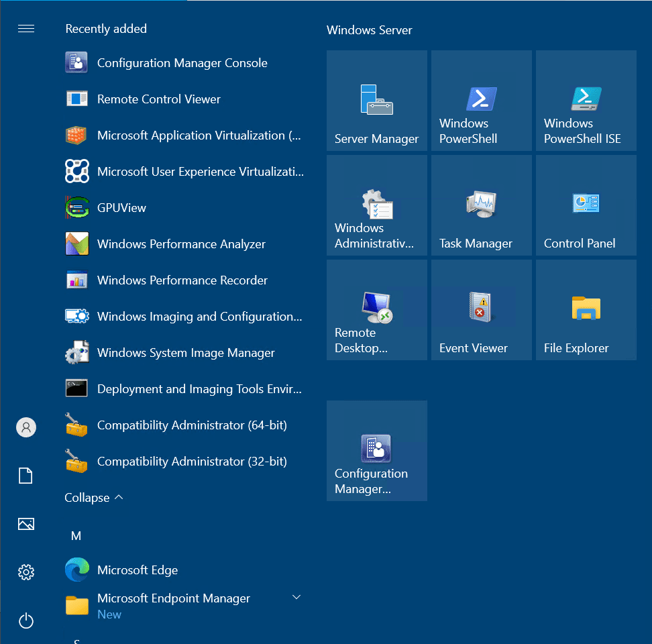Open Remote Control Viewer
The width and height of the screenshot is (652, 644).
pyautogui.click(x=185, y=99)
